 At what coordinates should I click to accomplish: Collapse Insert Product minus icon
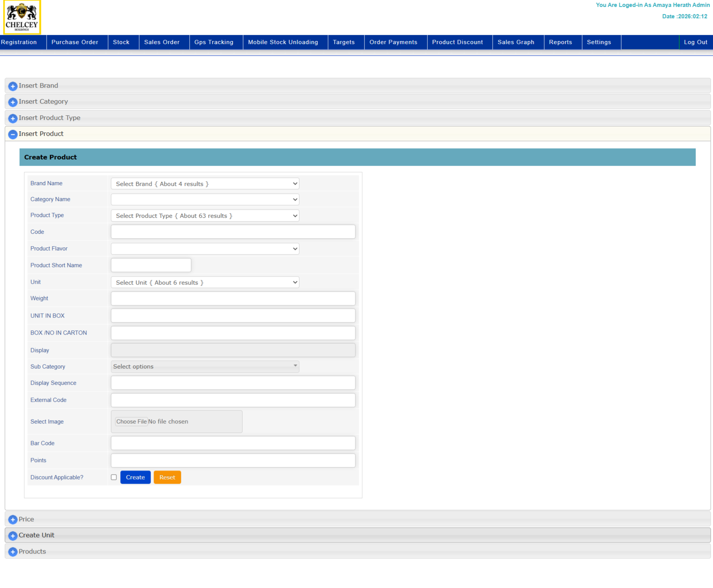tap(13, 134)
